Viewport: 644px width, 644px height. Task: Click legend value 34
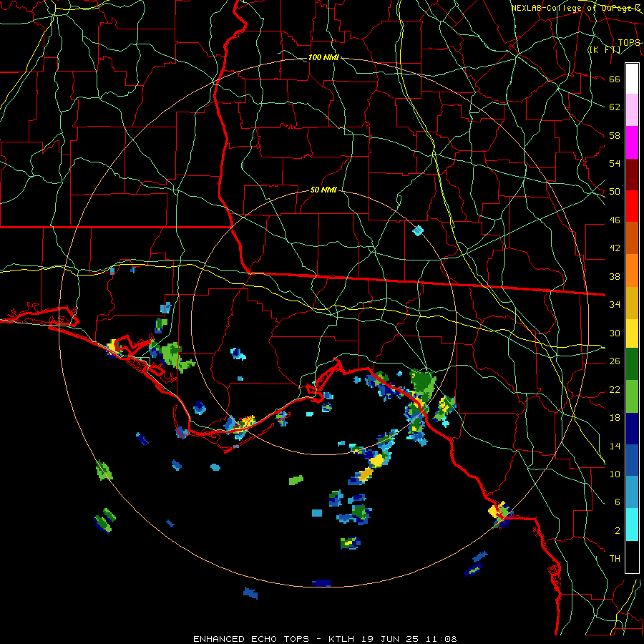point(615,305)
